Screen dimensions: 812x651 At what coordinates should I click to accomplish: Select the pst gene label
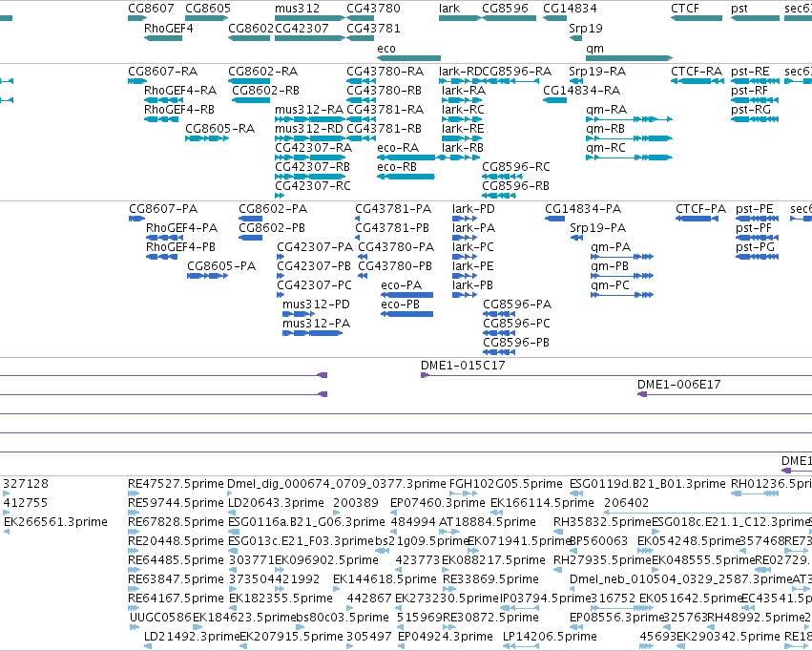point(739,9)
